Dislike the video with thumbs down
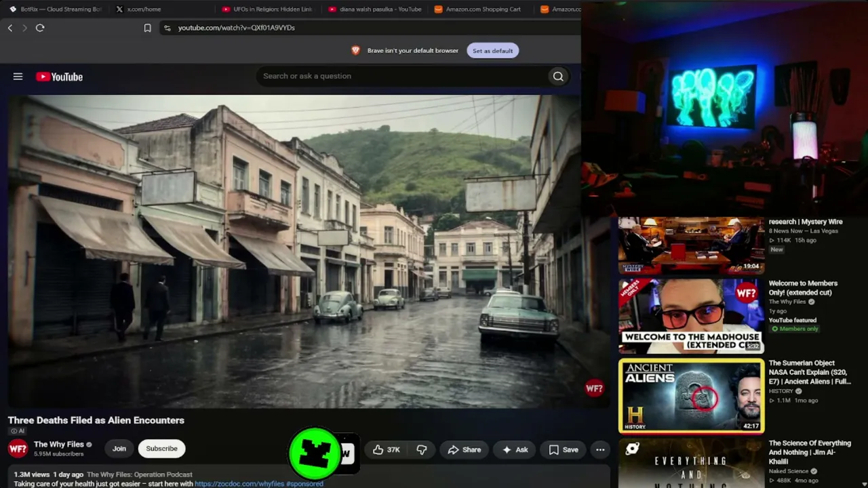Image resolution: width=868 pixels, height=488 pixels. [422, 449]
